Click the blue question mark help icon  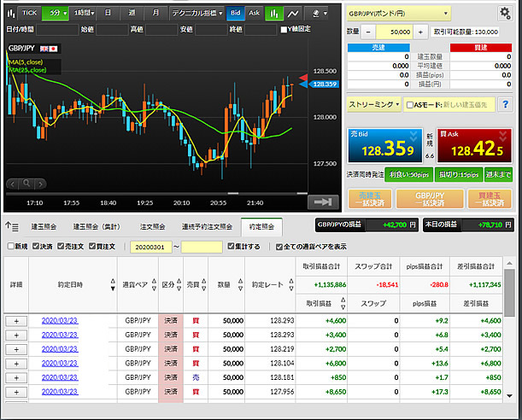[505, 104]
